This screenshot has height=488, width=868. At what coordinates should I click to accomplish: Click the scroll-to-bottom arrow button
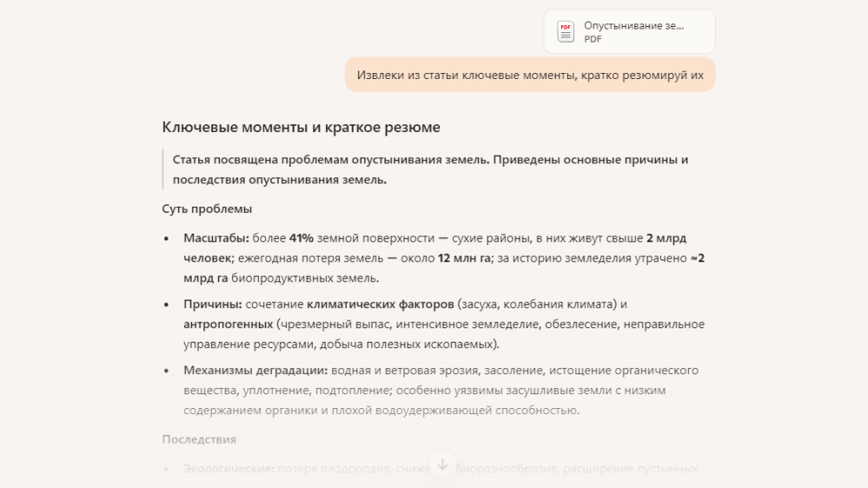[x=442, y=464]
